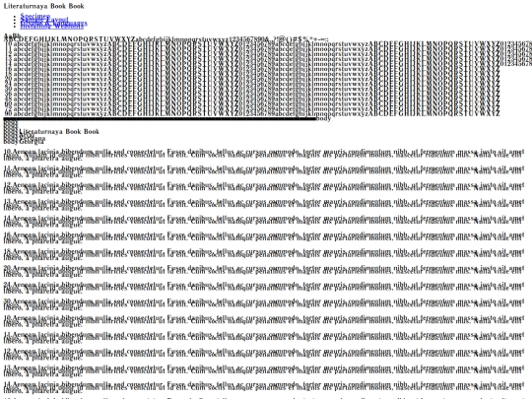Click the Georgia font name text
Image resolution: width=532 pixels, height=399 pixels.
(x=32, y=142)
